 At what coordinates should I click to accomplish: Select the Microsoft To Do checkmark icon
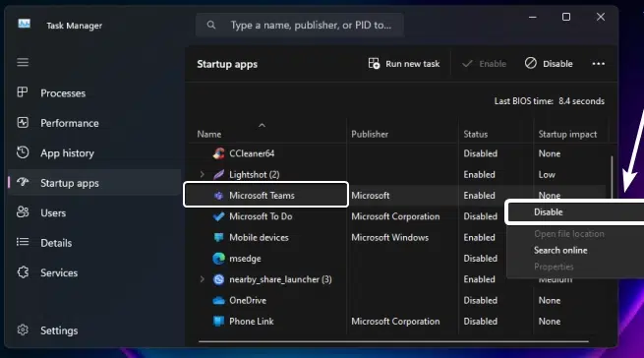click(x=219, y=216)
